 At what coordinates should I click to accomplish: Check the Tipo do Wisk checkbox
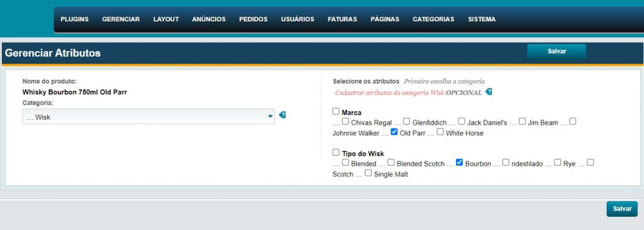tap(336, 152)
